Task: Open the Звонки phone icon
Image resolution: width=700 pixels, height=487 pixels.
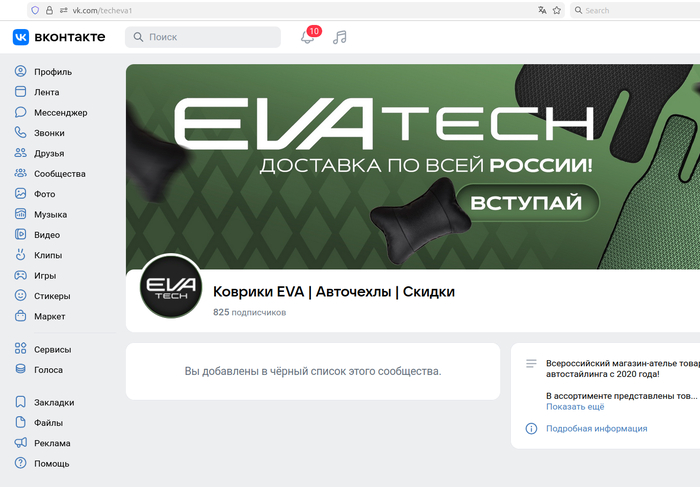Action: pyautogui.click(x=21, y=133)
